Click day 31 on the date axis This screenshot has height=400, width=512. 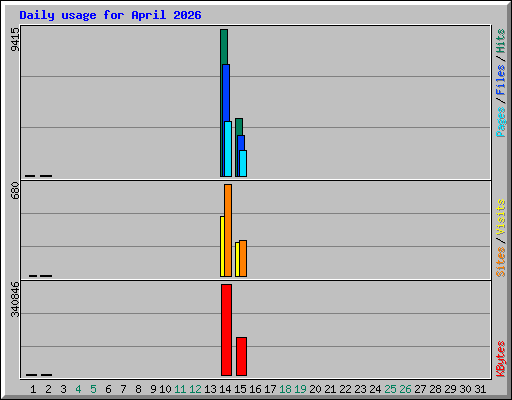tap(480, 389)
